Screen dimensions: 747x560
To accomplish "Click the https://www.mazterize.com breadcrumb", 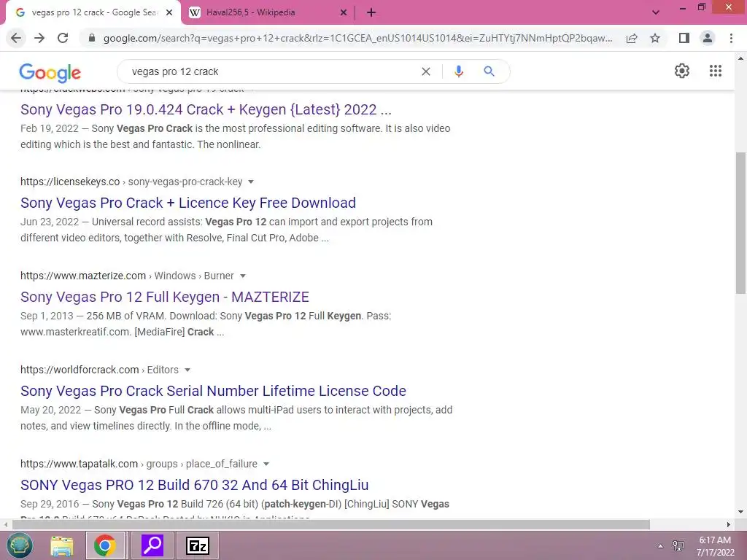I will (x=83, y=276).
